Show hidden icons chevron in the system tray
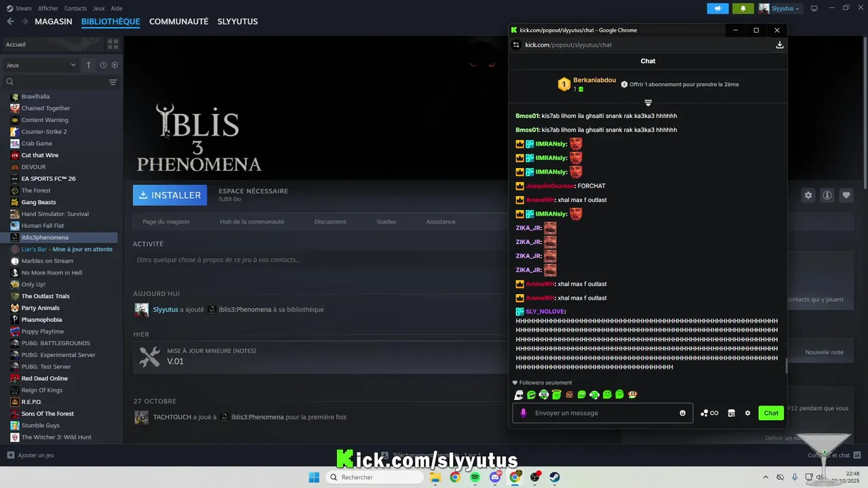This screenshot has height=488, width=868. coord(766,477)
